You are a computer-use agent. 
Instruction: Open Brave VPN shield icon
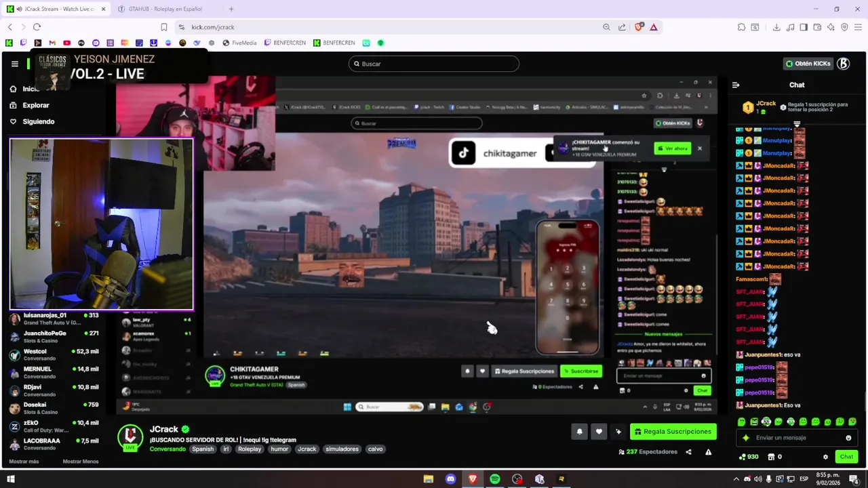pos(844,27)
